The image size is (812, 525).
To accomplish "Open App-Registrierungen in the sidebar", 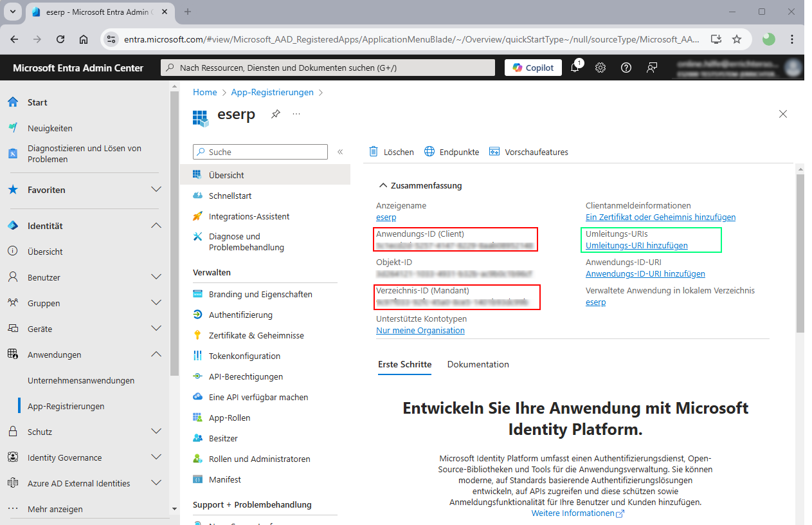I will pos(66,406).
